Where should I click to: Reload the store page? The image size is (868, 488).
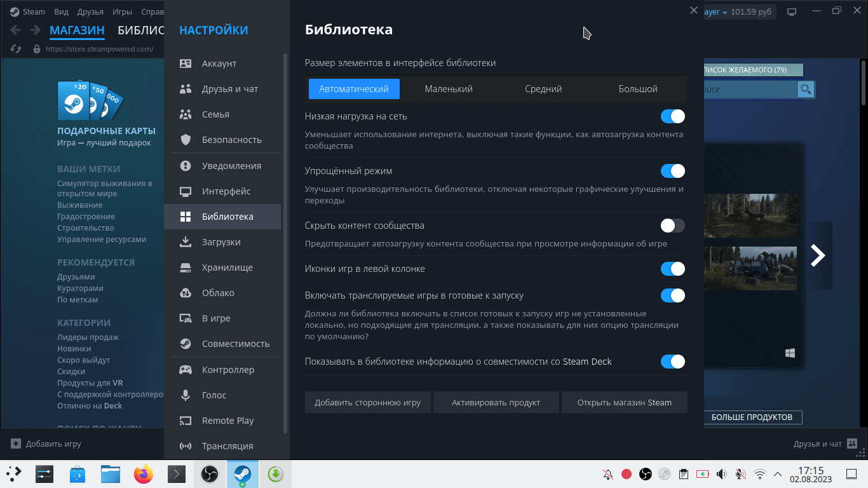pyautogui.click(x=17, y=49)
